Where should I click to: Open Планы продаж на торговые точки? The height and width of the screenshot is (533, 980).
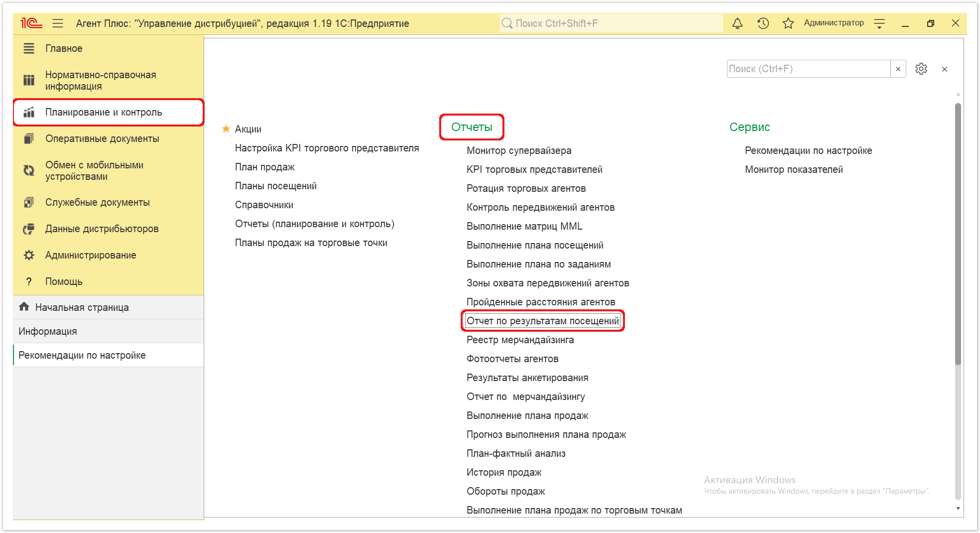click(x=311, y=243)
